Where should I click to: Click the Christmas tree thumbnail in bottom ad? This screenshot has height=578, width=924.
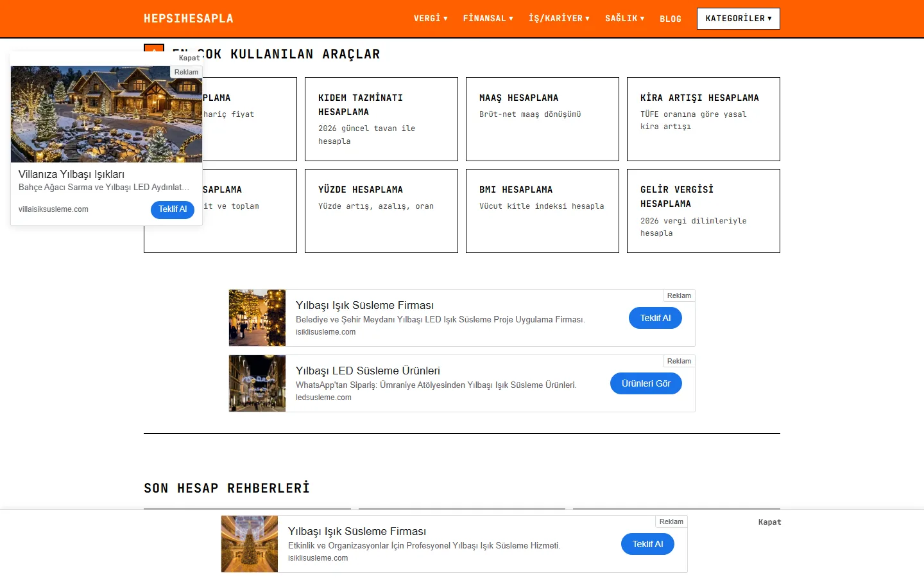250,544
